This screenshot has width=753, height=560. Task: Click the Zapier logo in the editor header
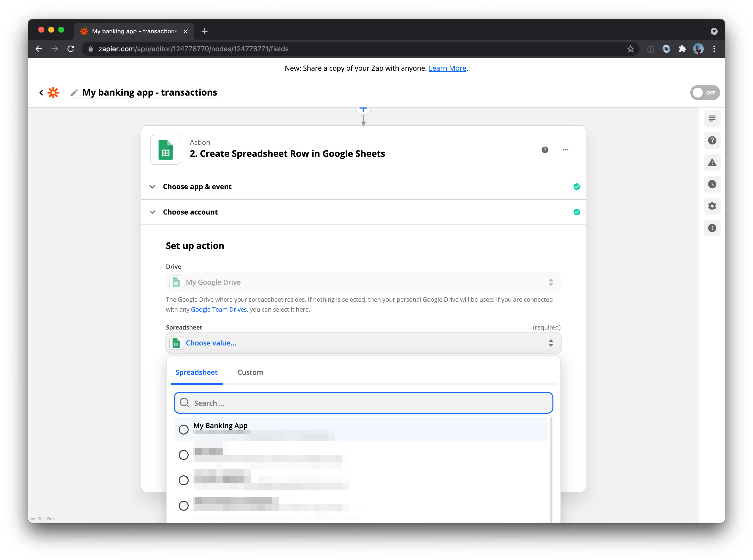[53, 93]
